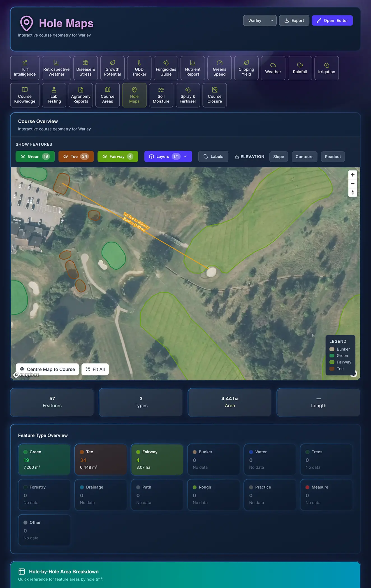
Task: Click Hole-by-Hole Area Breakdown heading
Action: coord(64,571)
